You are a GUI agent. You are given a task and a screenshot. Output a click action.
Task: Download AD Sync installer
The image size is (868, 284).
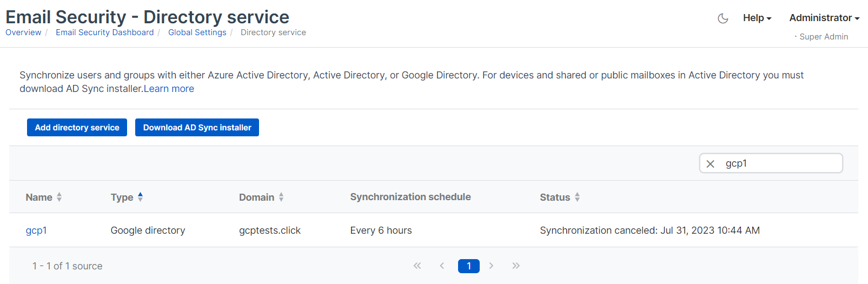pos(197,128)
